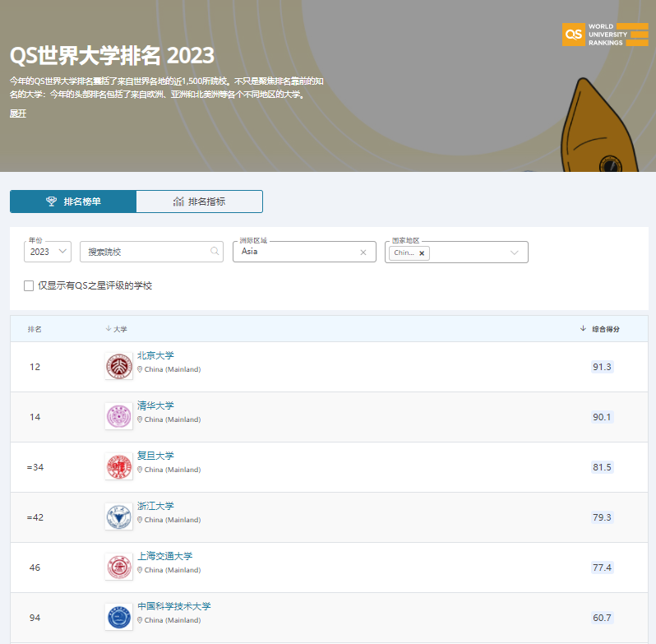Click China (Mainland) text under 浙江大学

click(x=173, y=520)
